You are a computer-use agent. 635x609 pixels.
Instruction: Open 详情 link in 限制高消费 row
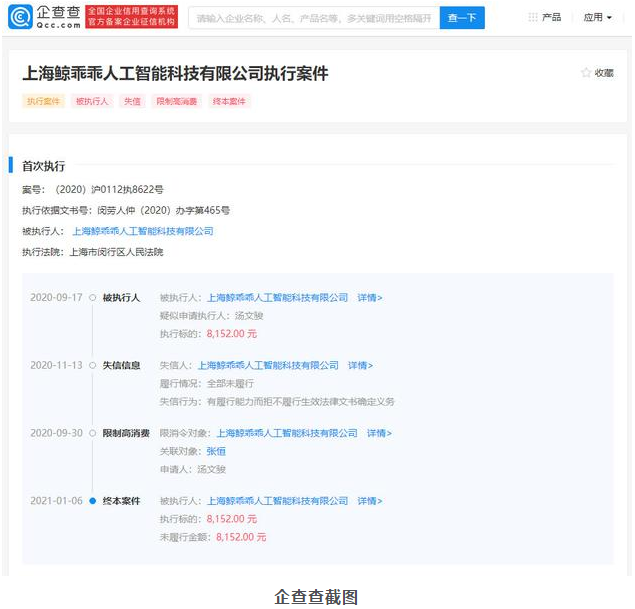coord(379,433)
